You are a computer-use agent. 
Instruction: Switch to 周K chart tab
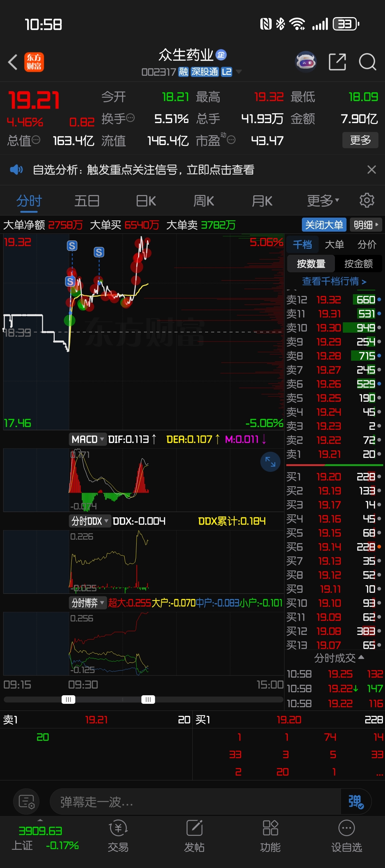point(204,201)
